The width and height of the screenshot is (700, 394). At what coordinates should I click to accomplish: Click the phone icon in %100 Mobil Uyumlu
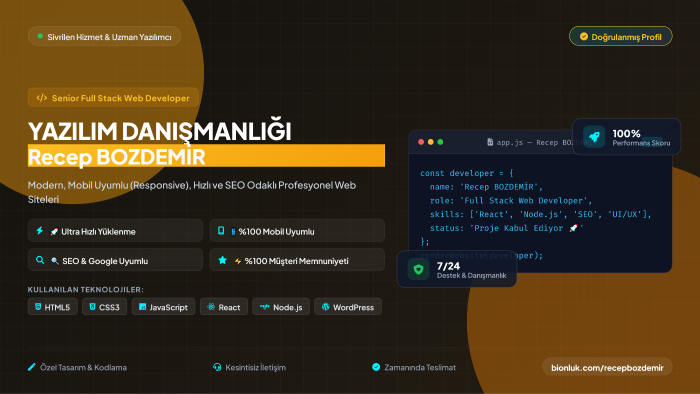[221, 231]
